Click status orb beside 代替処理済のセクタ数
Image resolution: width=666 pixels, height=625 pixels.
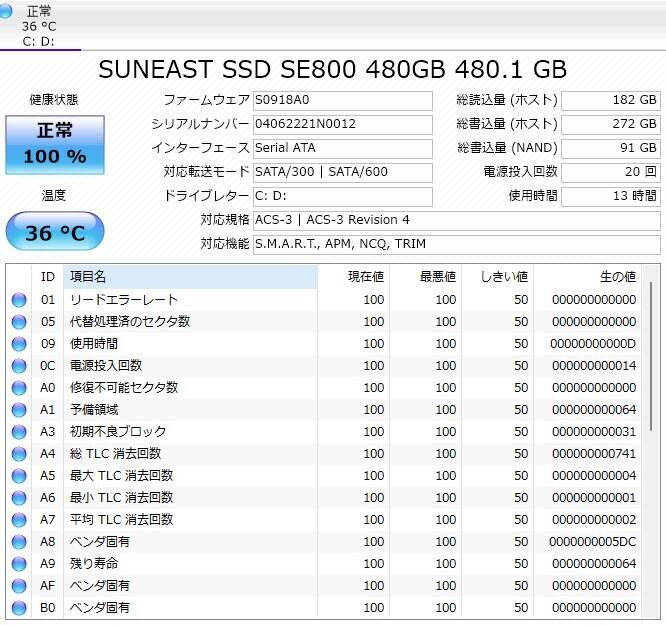click(x=19, y=322)
